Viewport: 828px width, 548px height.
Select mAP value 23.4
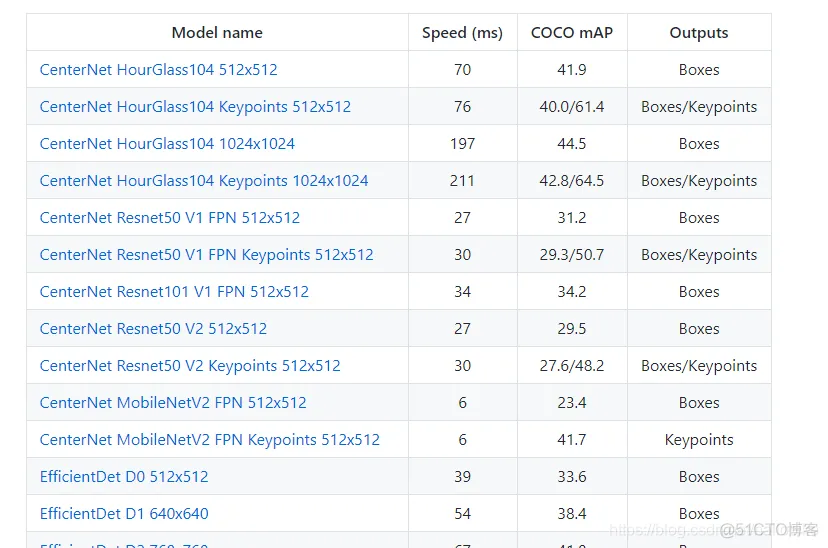(572, 402)
